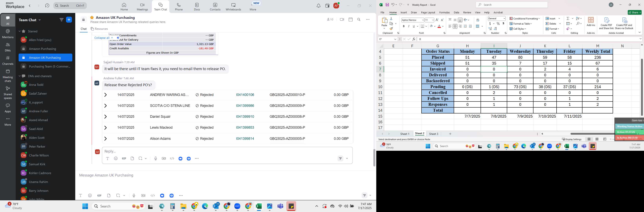Click the Cut scissors icon in Excel
Viewport: 644px width, 212px height.
tap(391, 18)
